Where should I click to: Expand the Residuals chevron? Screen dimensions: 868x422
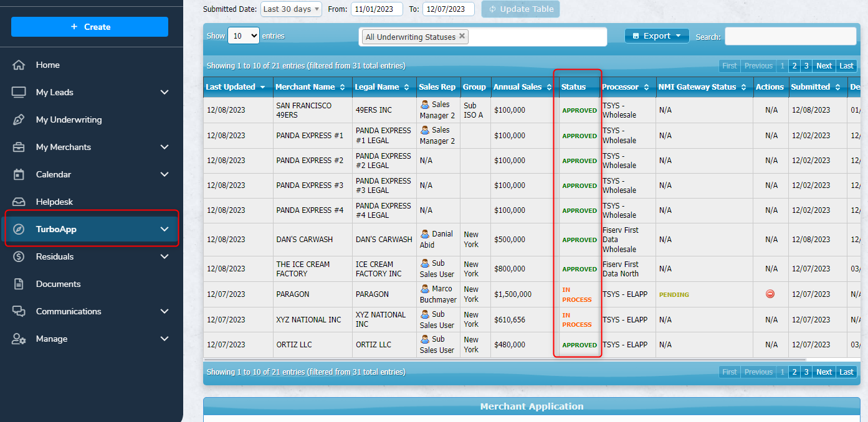coord(165,256)
